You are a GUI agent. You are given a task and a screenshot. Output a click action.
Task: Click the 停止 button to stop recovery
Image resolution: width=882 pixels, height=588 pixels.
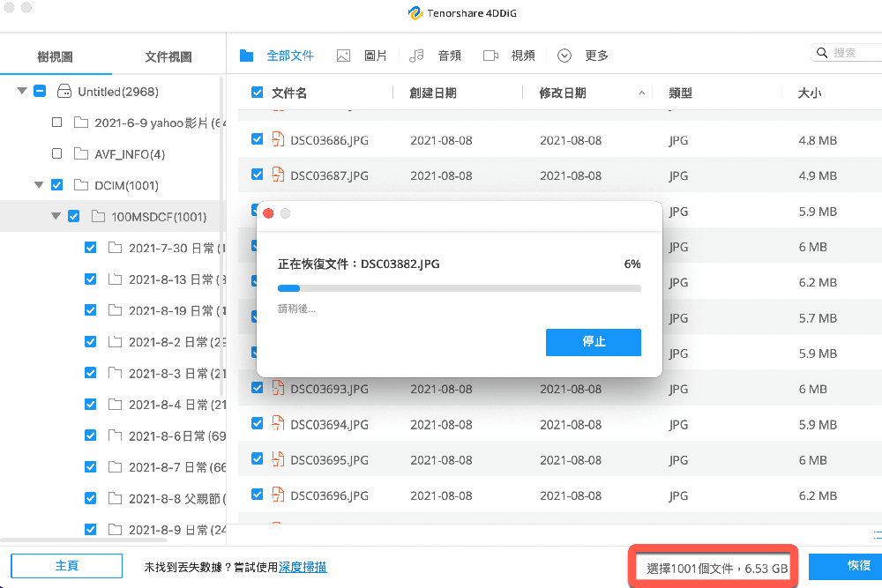pos(594,343)
